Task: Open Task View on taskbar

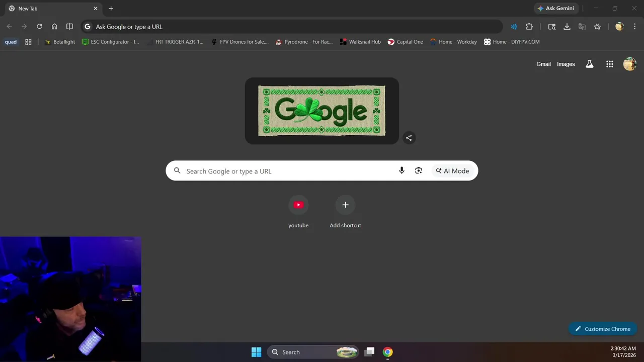Action: [x=370, y=352]
